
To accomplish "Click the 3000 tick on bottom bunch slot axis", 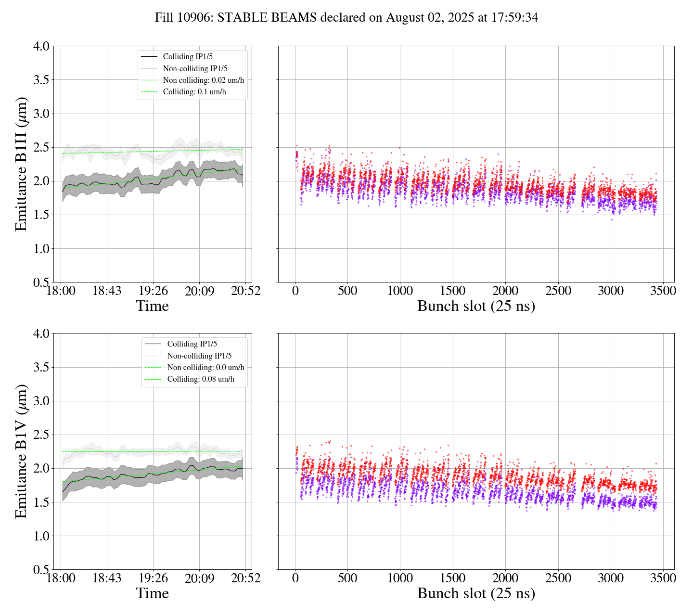I will coord(610,578).
